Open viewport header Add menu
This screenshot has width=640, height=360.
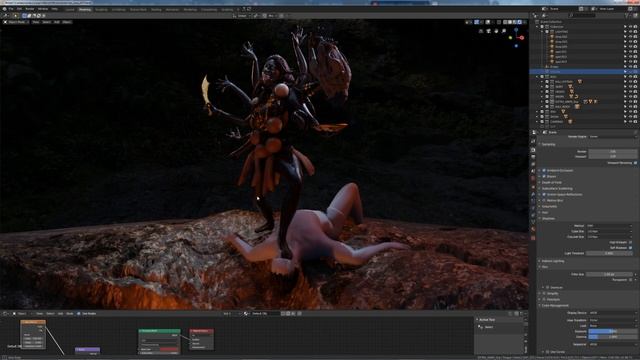point(57,22)
